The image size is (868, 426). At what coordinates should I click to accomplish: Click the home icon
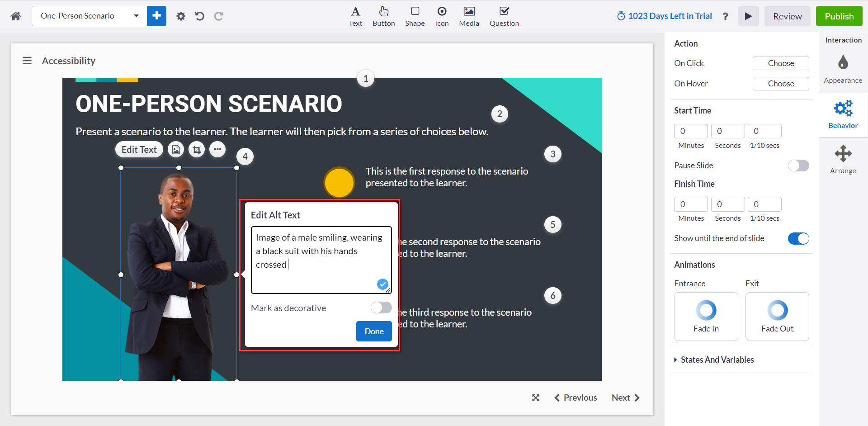(16, 16)
